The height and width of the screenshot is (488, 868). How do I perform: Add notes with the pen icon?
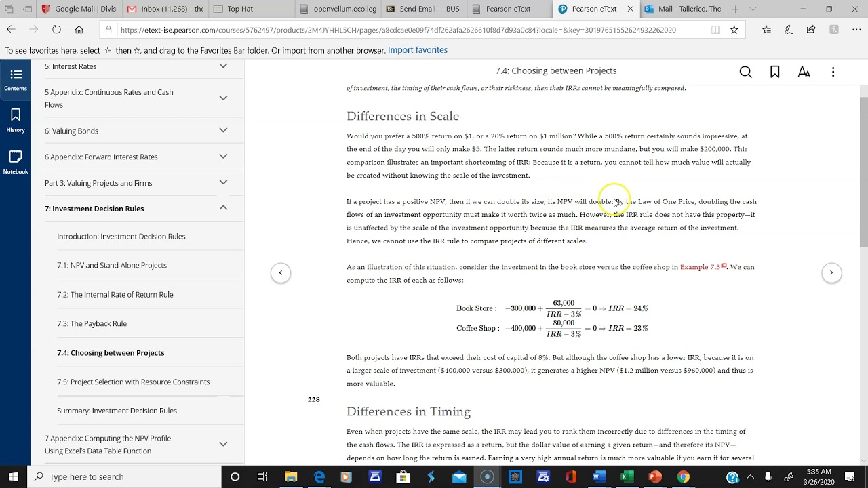(789, 30)
